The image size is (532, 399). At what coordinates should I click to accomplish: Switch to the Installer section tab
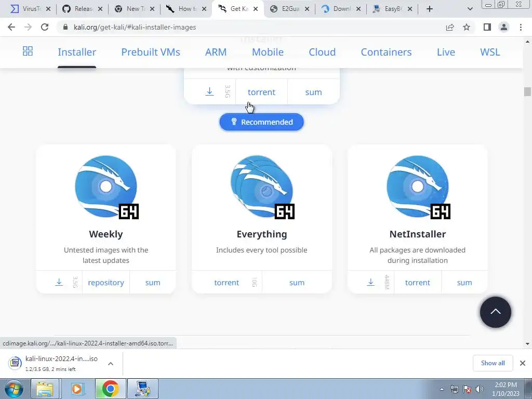(x=77, y=52)
